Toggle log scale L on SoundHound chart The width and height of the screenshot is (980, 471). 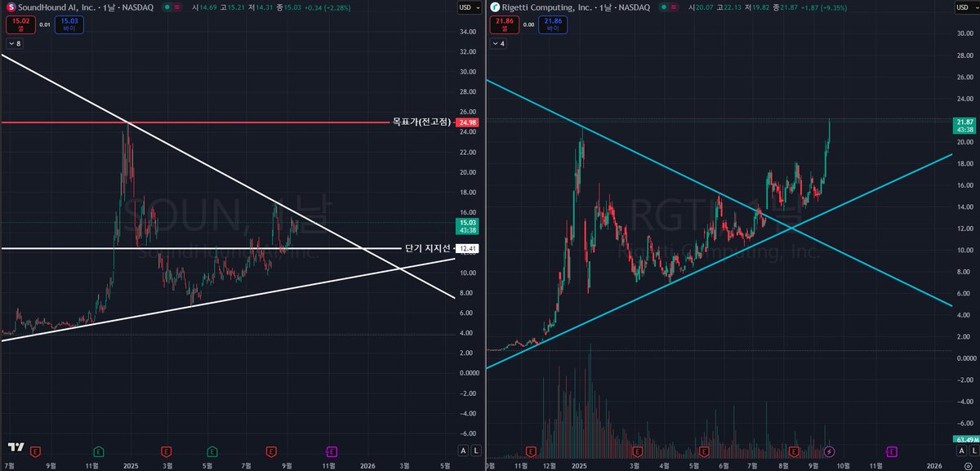(x=477, y=451)
